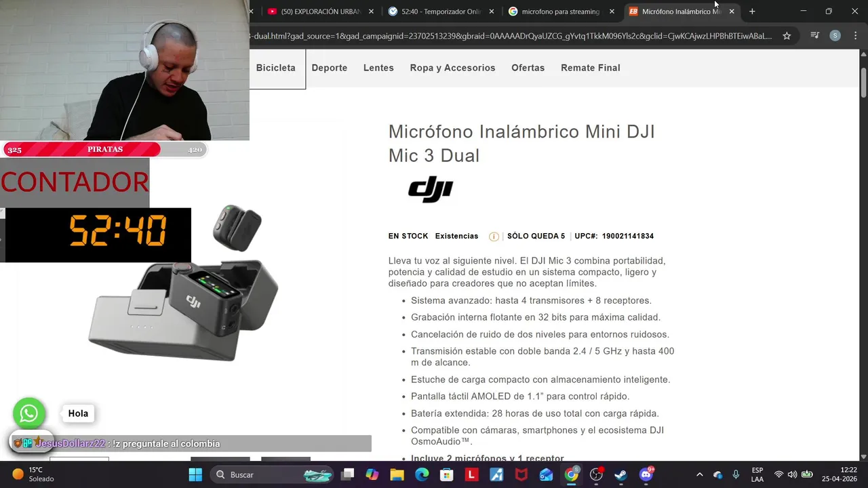Open the Chrome media control button
The height and width of the screenshot is (488, 868).
(x=815, y=36)
